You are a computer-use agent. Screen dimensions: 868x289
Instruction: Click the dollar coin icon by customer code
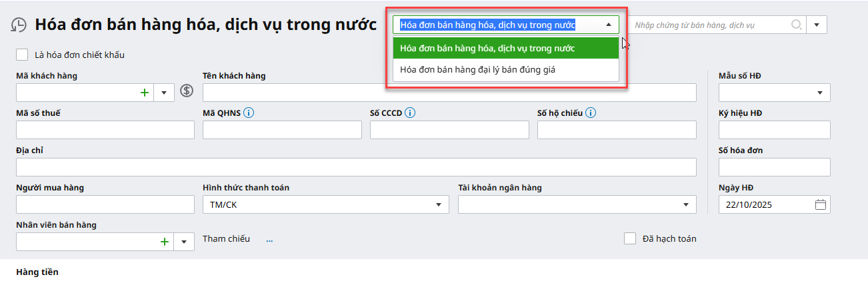[x=187, y=92]
